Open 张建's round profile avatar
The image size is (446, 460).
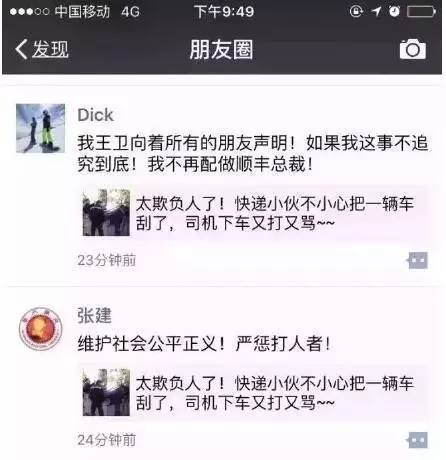[40, 329]
